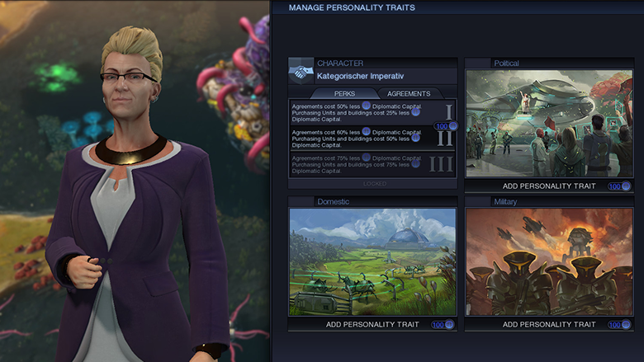The width and height of the screenshot is (644, 362).
Task: Select the Domestic farmland artwork
Action: (x=372, y=262)
